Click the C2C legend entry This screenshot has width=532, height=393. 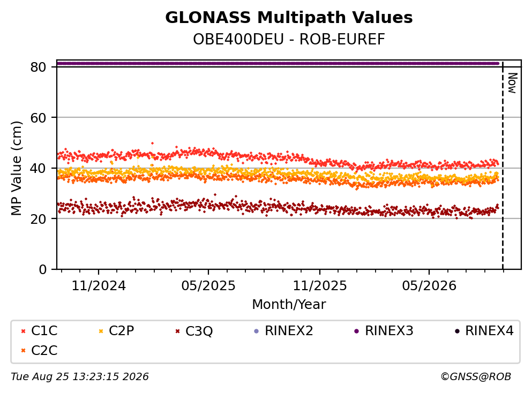(x=39, y=350)
